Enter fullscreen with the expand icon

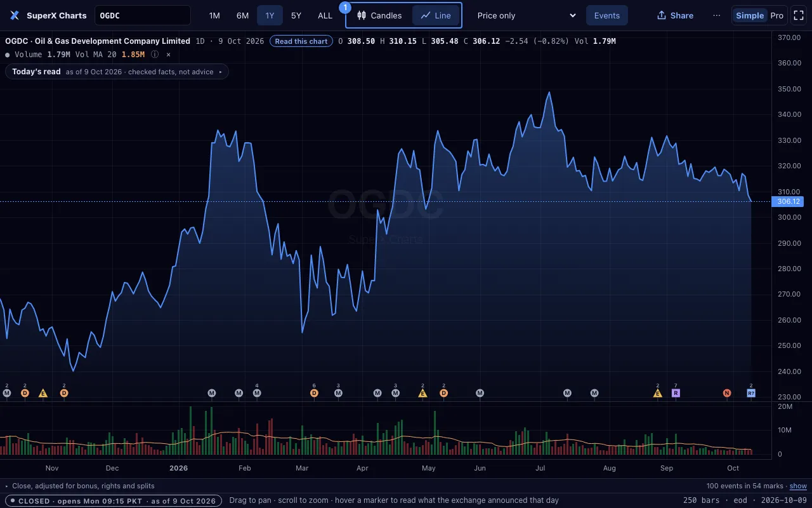799,15
